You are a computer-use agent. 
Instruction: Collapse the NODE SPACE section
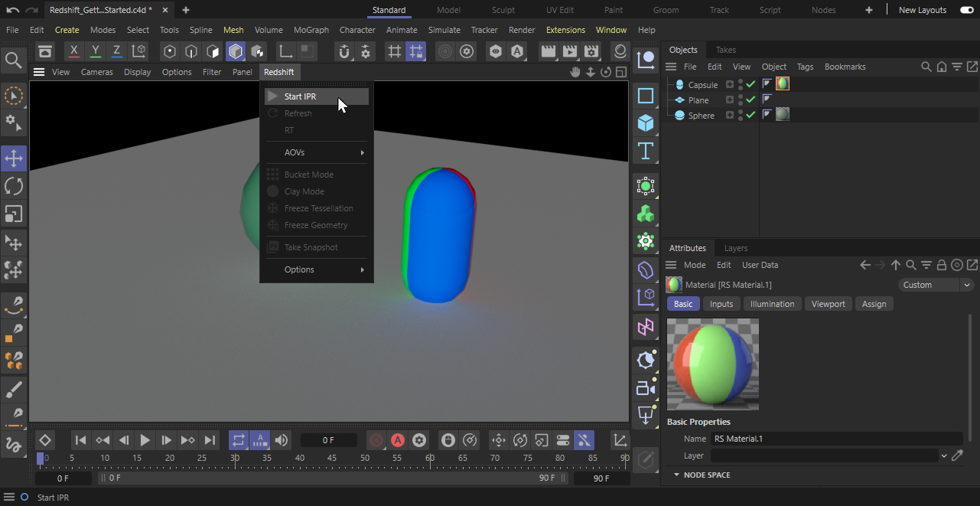point(676,475)
